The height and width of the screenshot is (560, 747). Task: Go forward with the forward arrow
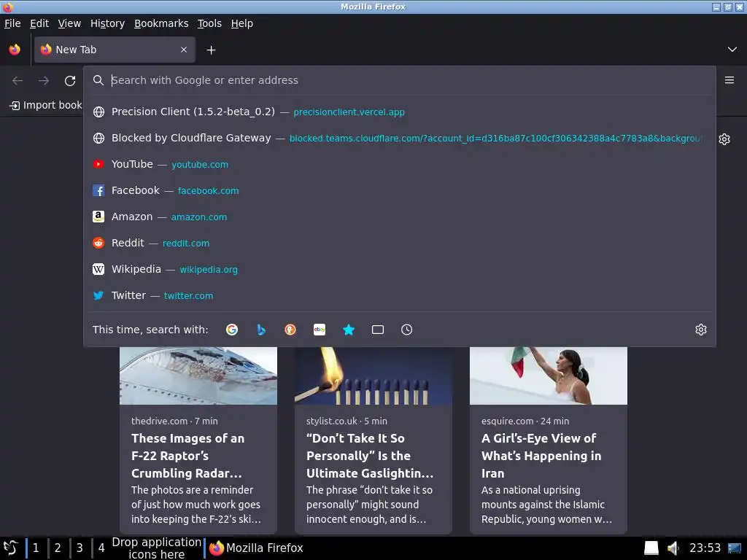point(44,80)
